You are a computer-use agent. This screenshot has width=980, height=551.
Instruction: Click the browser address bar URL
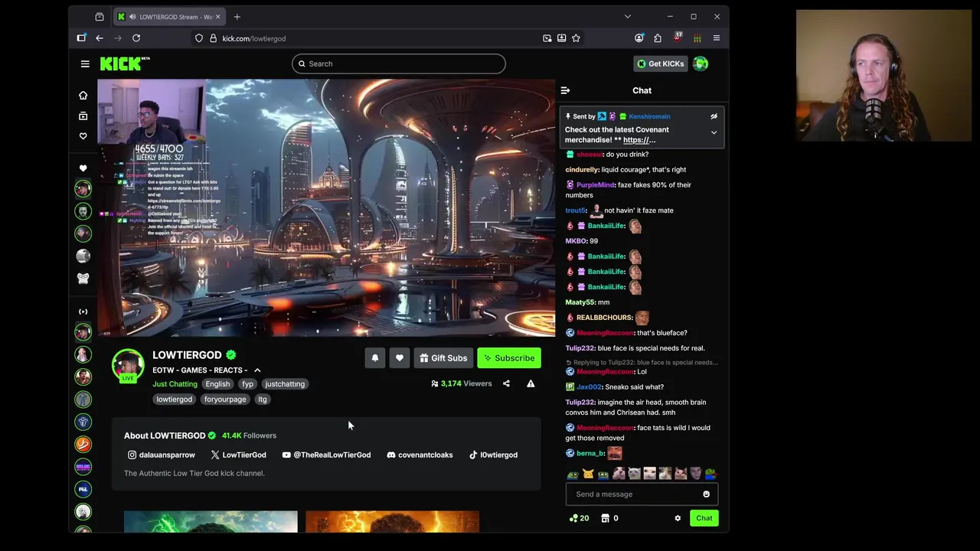(253, 38)
